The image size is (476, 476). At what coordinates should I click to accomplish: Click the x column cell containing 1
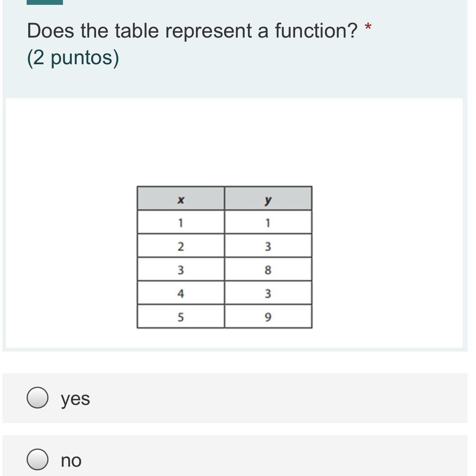pos(181,222)
